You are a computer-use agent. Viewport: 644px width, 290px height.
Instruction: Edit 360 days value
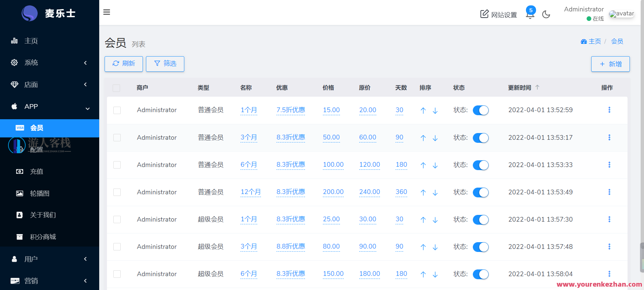pos(401,192)
